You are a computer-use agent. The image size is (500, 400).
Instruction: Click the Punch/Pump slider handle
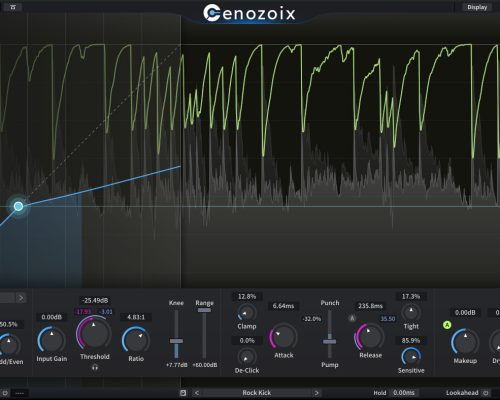tap(329, 341)
